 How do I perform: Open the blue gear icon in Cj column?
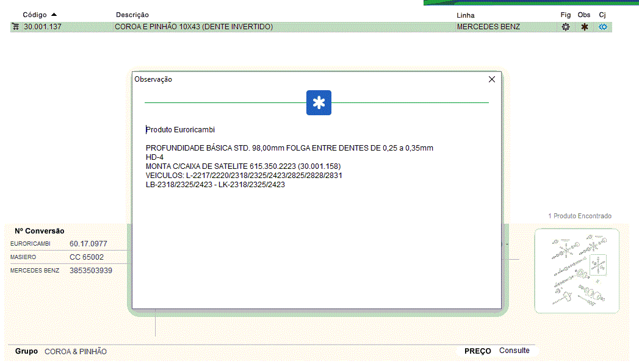[603, 27]
